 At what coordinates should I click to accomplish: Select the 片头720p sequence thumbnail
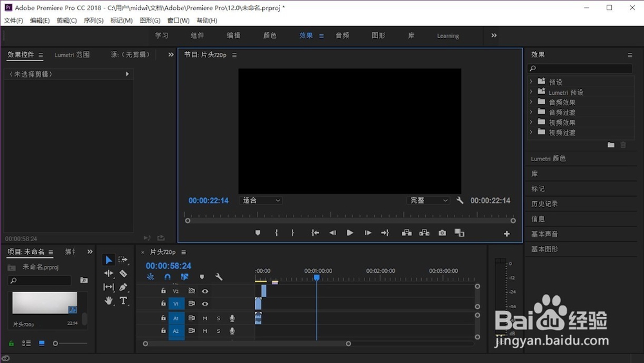(x=44, y=303)
